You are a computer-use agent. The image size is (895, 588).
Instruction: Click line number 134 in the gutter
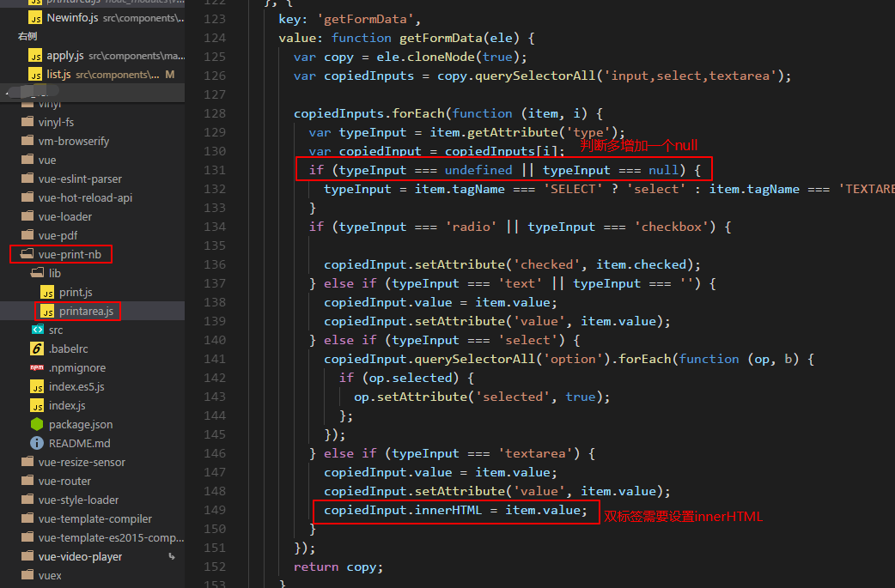[x=215, y=227]
